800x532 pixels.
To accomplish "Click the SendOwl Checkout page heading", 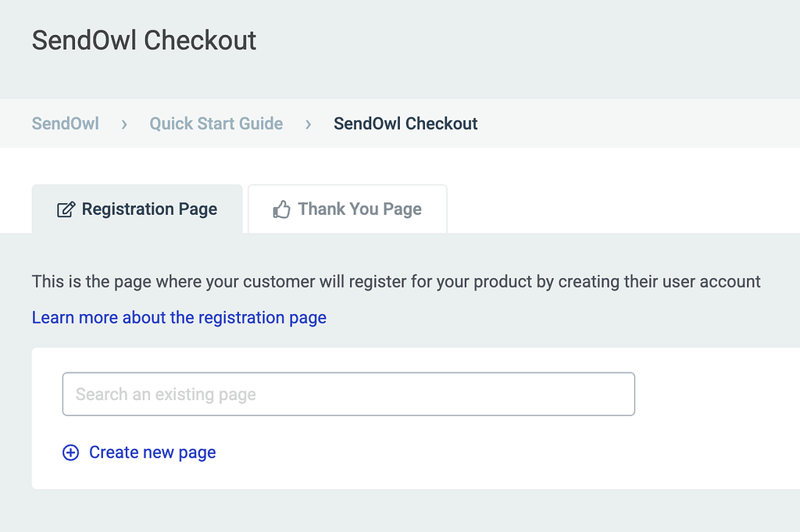I will 144,41.
